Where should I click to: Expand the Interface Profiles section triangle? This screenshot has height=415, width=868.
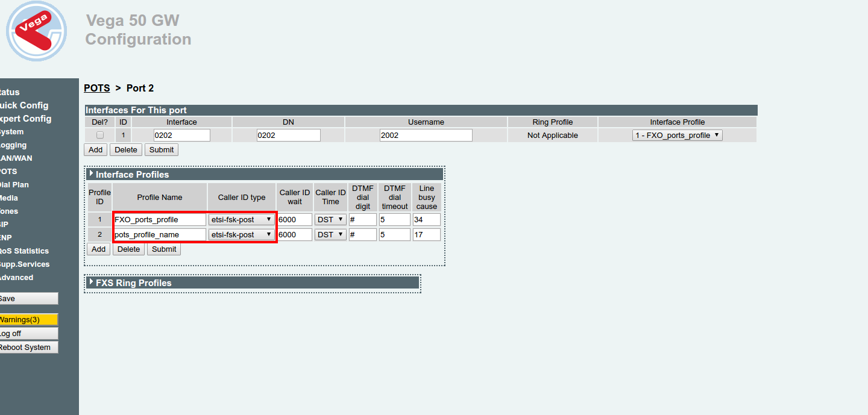tap(91, 174)
